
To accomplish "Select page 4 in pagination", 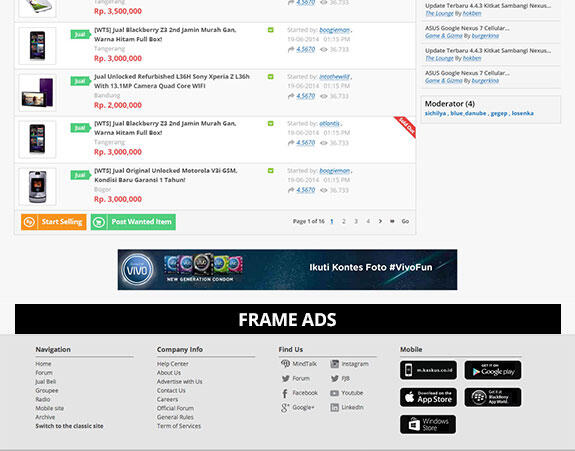I will point(368,221).
